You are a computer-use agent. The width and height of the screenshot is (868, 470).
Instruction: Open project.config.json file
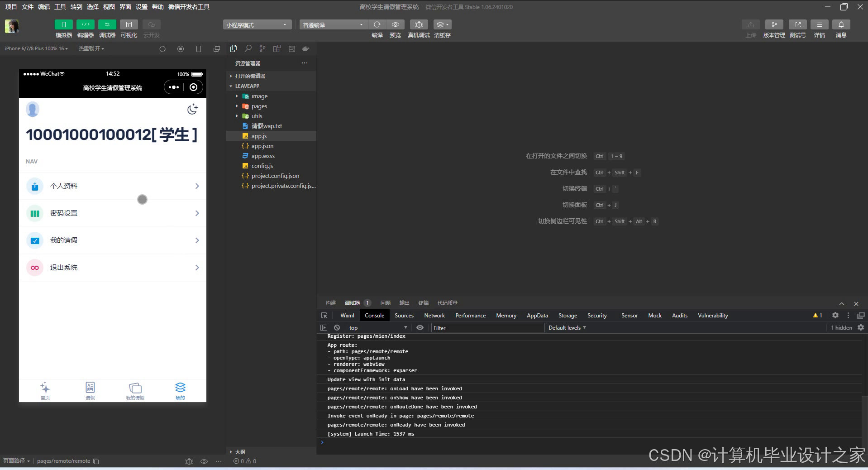click(271, 176)
